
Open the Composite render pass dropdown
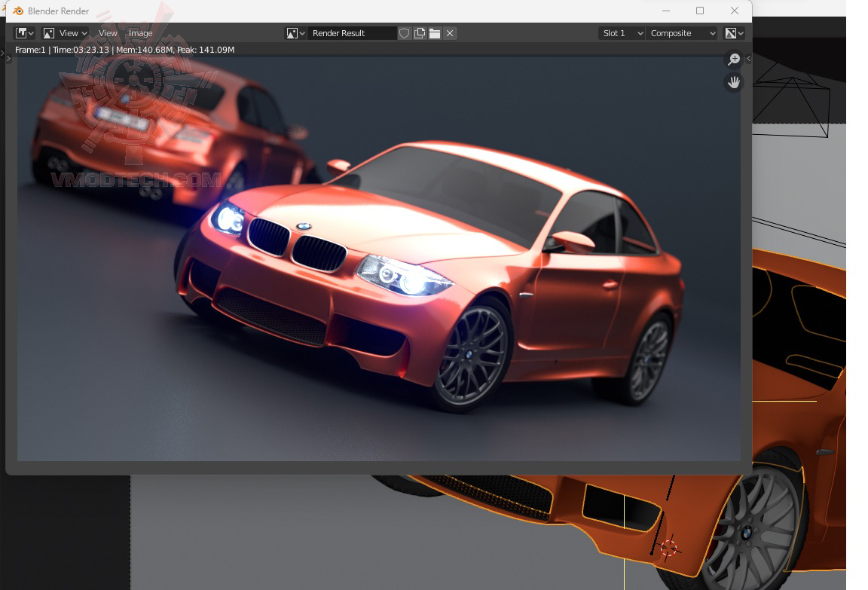click(x=682, y=33)
